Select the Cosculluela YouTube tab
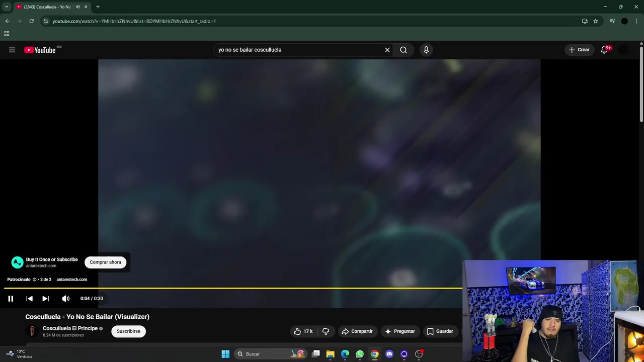Screen dimensions: 644x362 (47, 7)
